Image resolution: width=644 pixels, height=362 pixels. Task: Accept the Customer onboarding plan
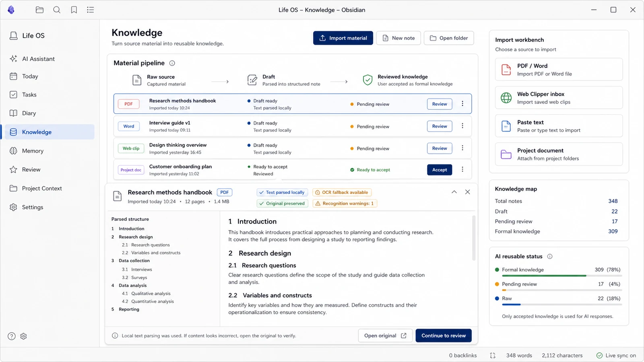(440, 170)
